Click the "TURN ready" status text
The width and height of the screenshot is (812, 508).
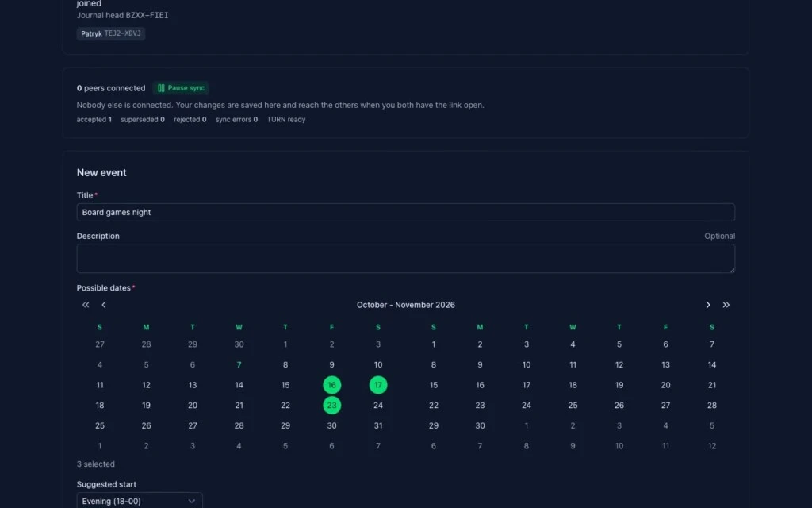[x=286, y=120]
